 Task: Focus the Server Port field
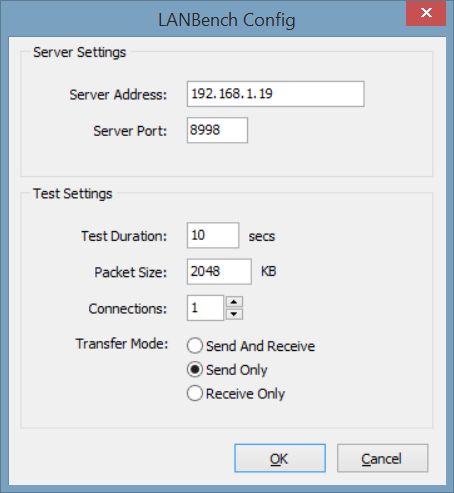217,130
